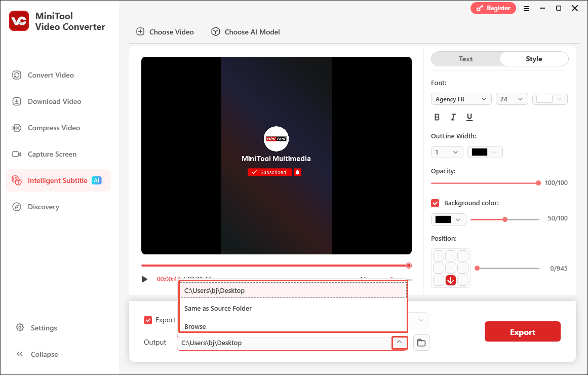
Task: Open the export format dropdown arrow
Action: click(421, 320)
